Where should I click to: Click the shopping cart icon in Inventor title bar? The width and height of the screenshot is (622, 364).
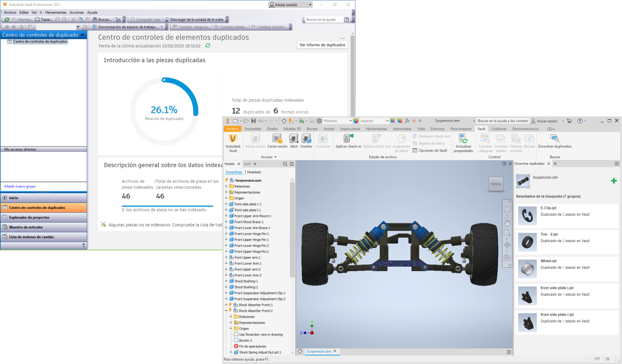(569, 121)
